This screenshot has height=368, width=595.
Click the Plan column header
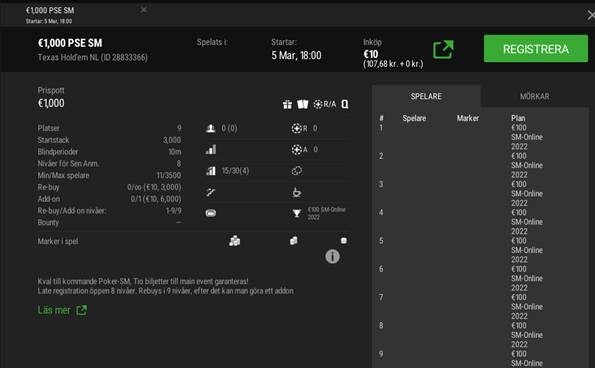click(518, 118)
